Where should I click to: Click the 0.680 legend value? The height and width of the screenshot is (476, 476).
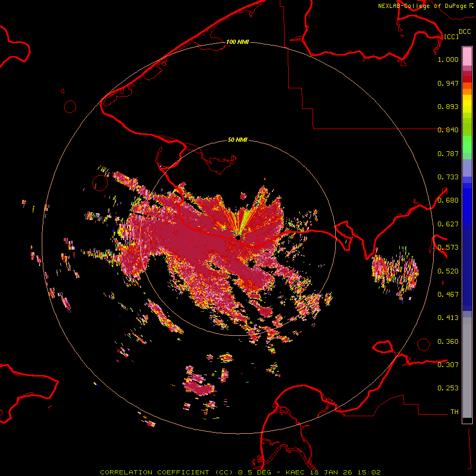pyautogui.click(x=448, y=200)
